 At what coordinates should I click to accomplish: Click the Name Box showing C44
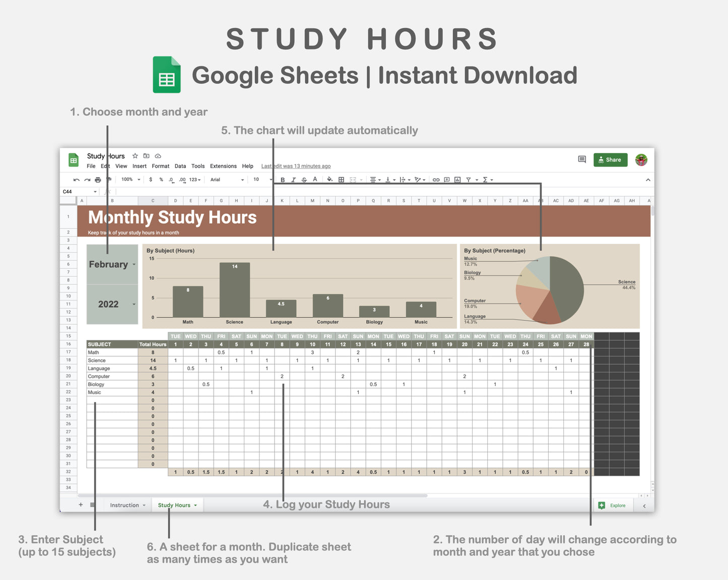point(81,191)
